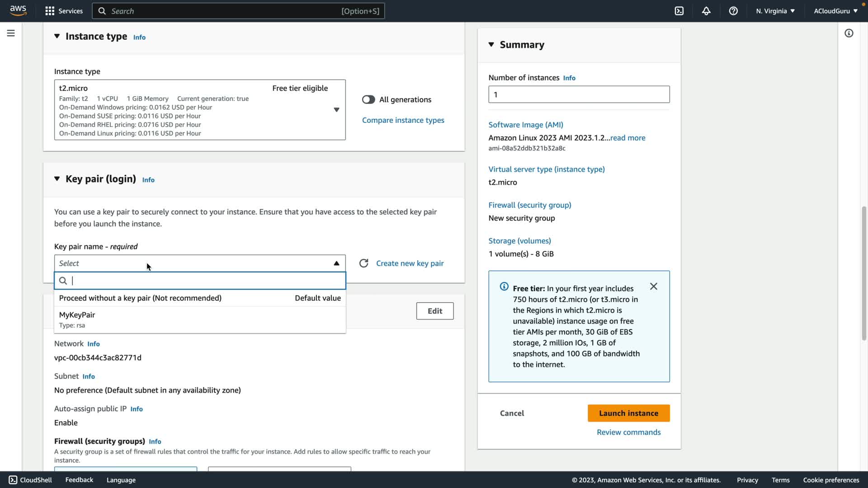Collapse the Summary panel
This screenshot has height=488, width=868.
491,44
